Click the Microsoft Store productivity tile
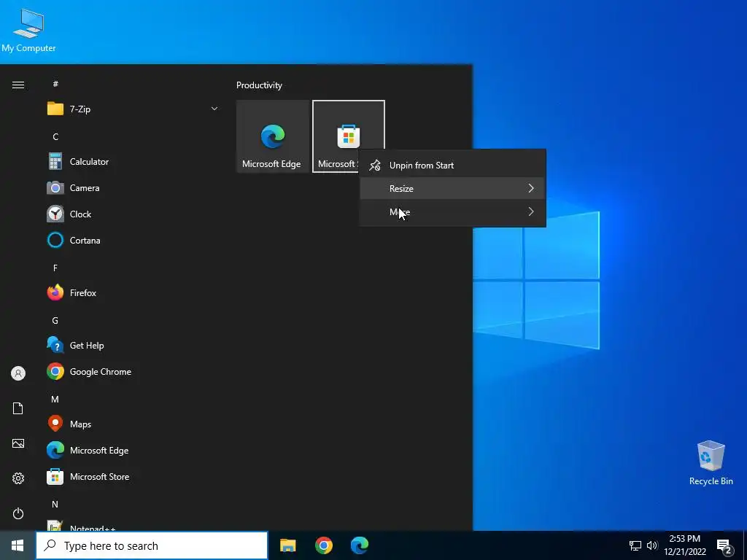747x560 pixels. coord(348,136)
